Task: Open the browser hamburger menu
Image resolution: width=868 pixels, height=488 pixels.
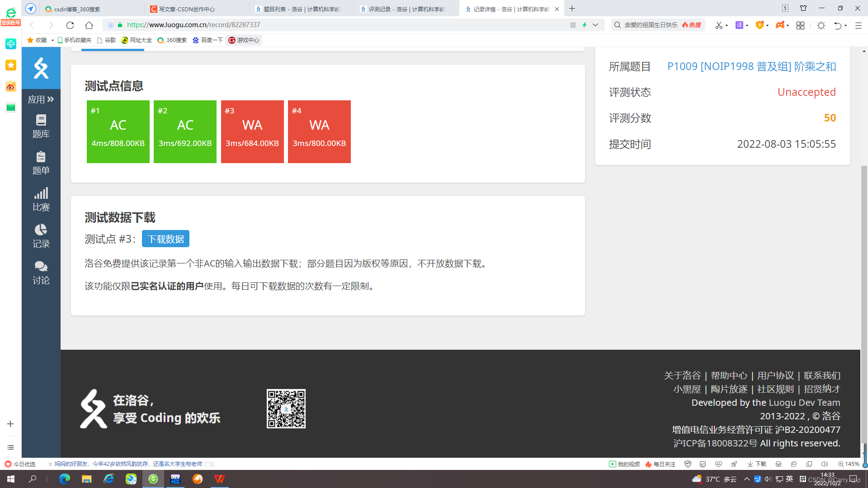Action: pyautogui.click(x=858, y=25)
